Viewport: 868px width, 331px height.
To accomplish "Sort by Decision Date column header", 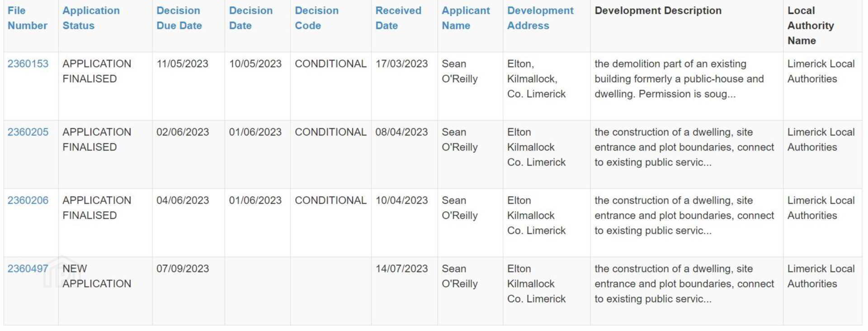I will point(250,18).
